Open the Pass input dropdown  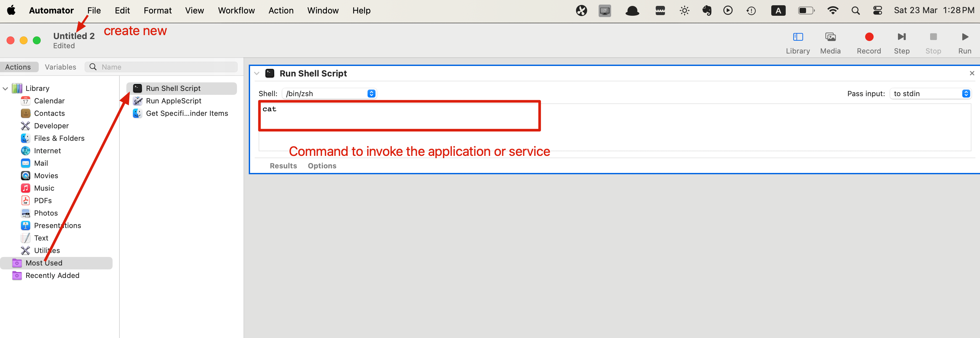[930, 94]
